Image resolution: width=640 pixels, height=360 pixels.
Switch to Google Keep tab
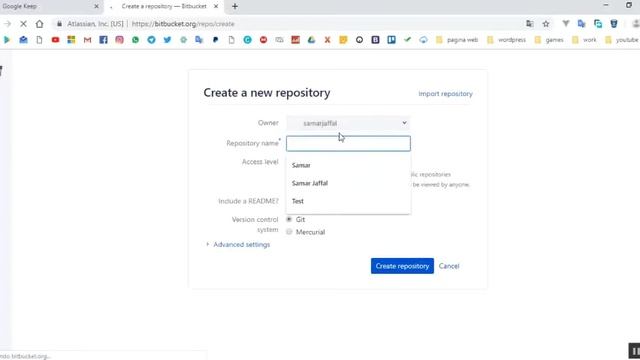click(45, 7)
